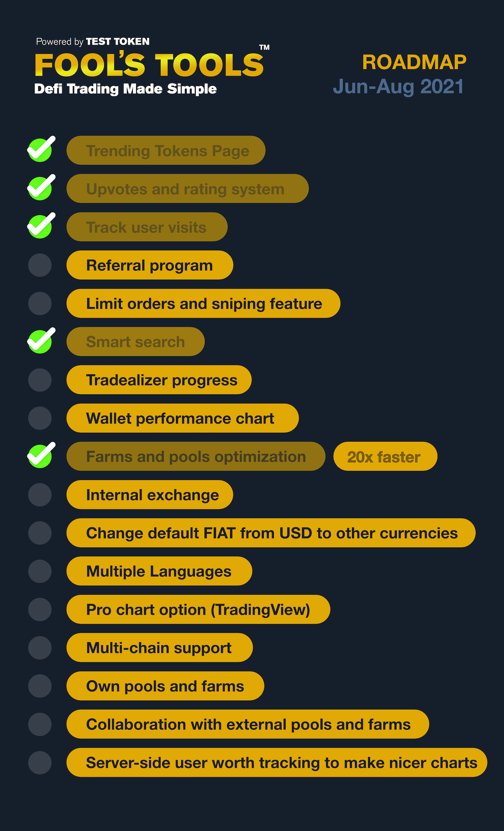Click the unchecked circle beside Referral program
The height and width of the screenshot is (831, 504).
click(x=40, y=265)
